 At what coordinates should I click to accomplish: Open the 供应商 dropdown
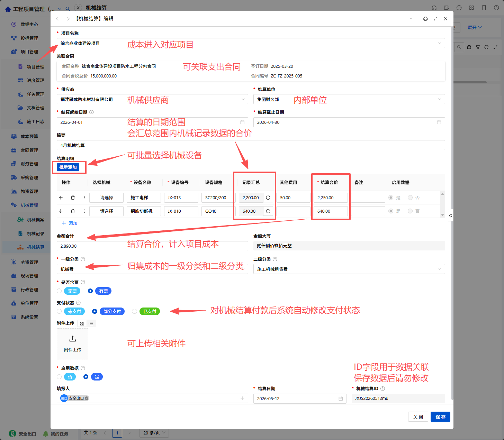152,99
